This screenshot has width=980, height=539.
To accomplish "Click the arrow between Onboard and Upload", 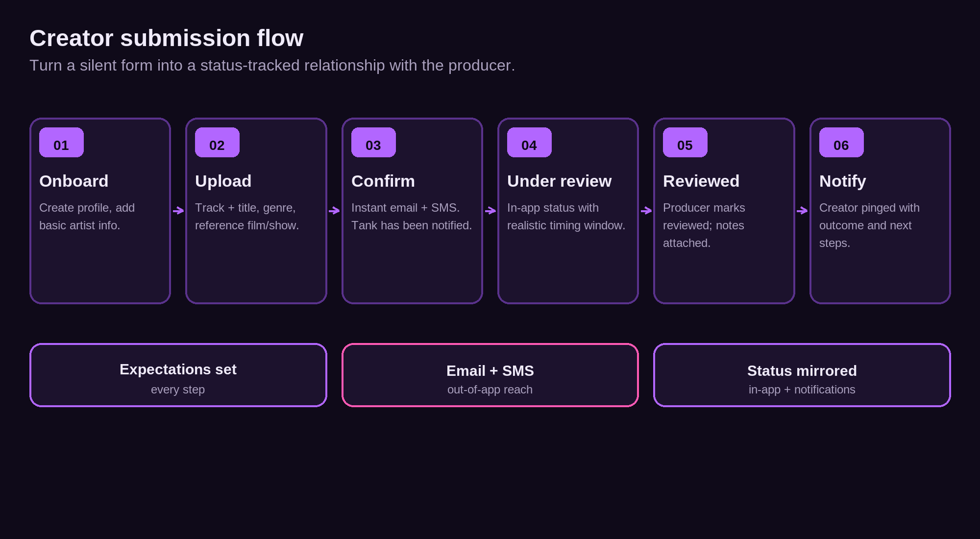I will pyautogui.click(x=178, y=211).
